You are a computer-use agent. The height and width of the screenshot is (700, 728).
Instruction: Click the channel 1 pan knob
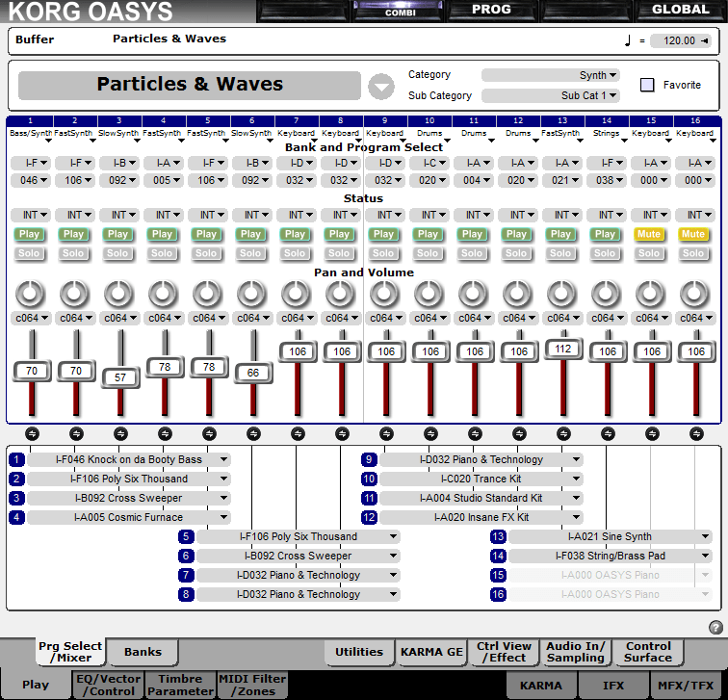pyautogui.click(x=30, y=294)
